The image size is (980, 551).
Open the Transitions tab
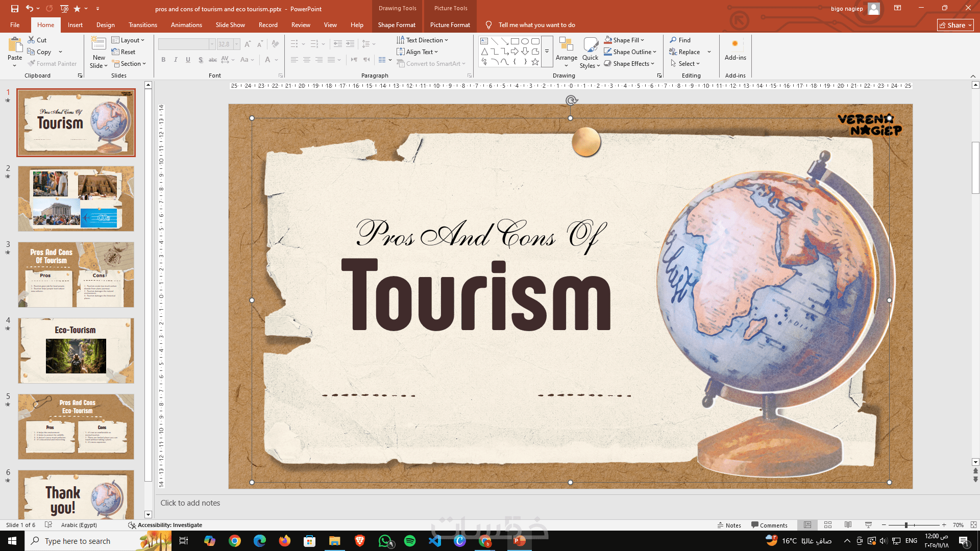click(142, 25)
